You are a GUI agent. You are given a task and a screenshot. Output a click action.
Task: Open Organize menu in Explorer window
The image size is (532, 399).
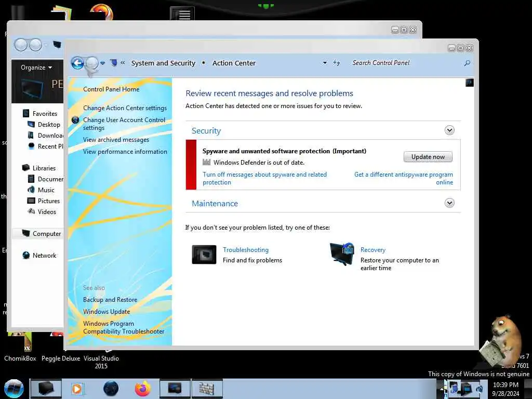click(36, 67)
